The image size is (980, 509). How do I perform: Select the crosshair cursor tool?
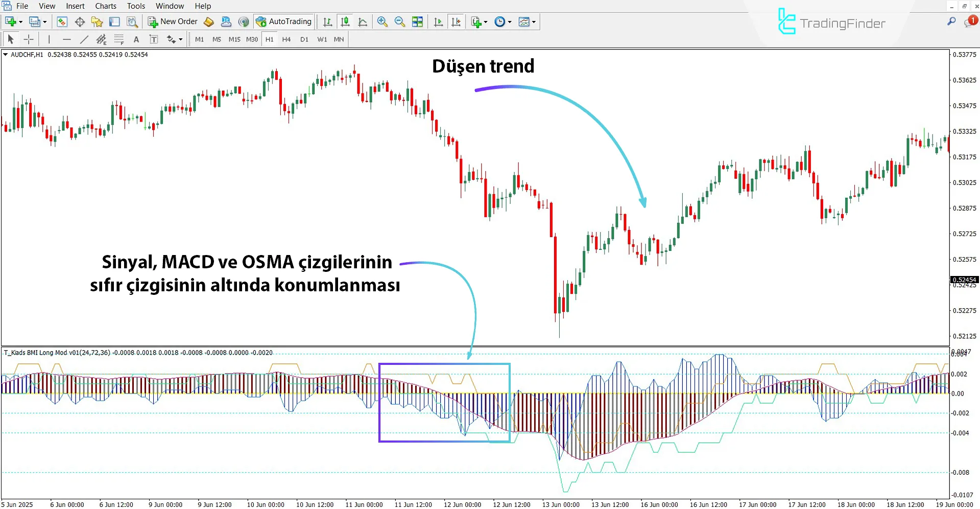coord(29,39)
